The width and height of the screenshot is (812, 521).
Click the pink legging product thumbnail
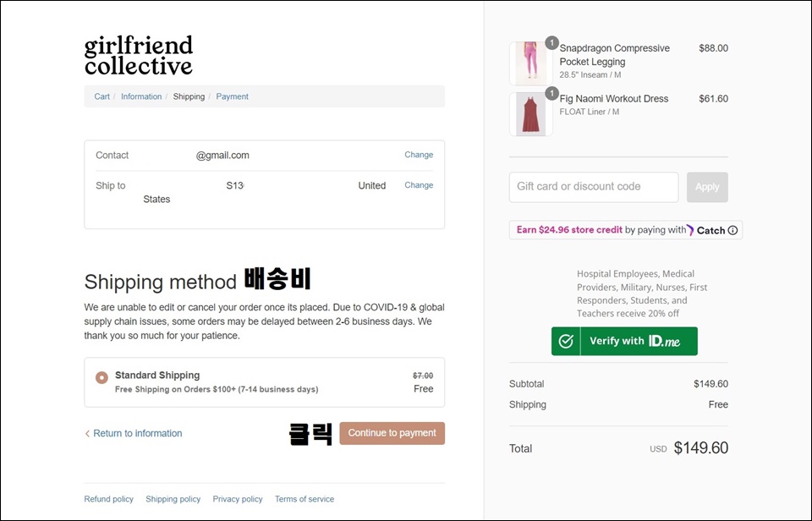[531, 63]
